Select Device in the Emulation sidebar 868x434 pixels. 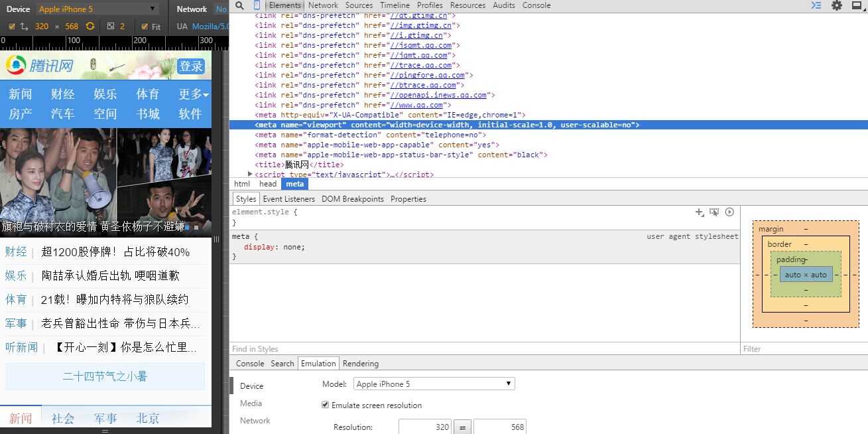(251, 386)
